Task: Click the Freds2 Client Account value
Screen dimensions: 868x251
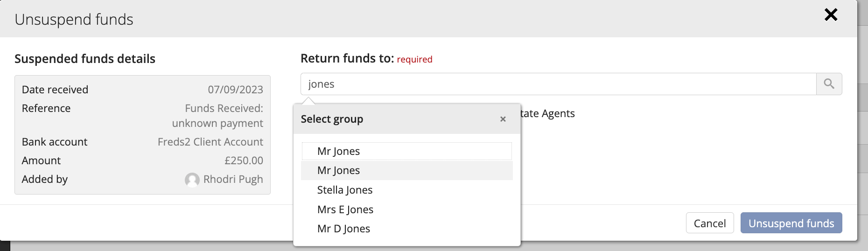Action: click(x=210, y=142)
